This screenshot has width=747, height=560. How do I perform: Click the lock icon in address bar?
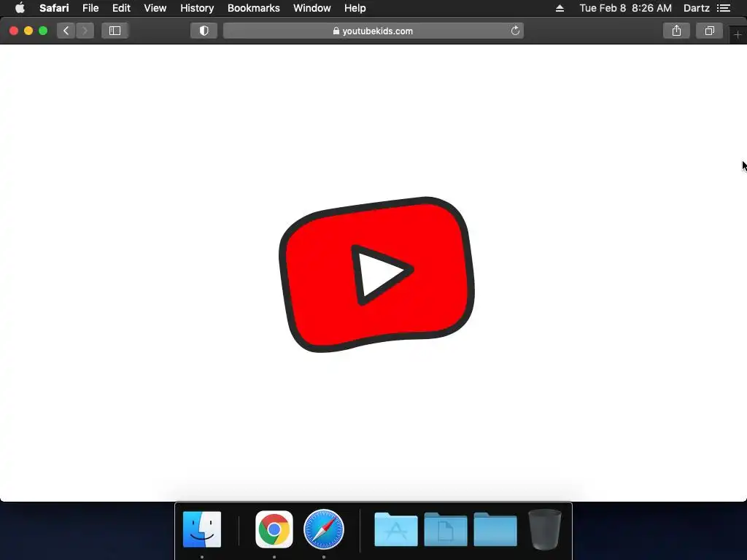pyautogui.click(x=336, y=31)
